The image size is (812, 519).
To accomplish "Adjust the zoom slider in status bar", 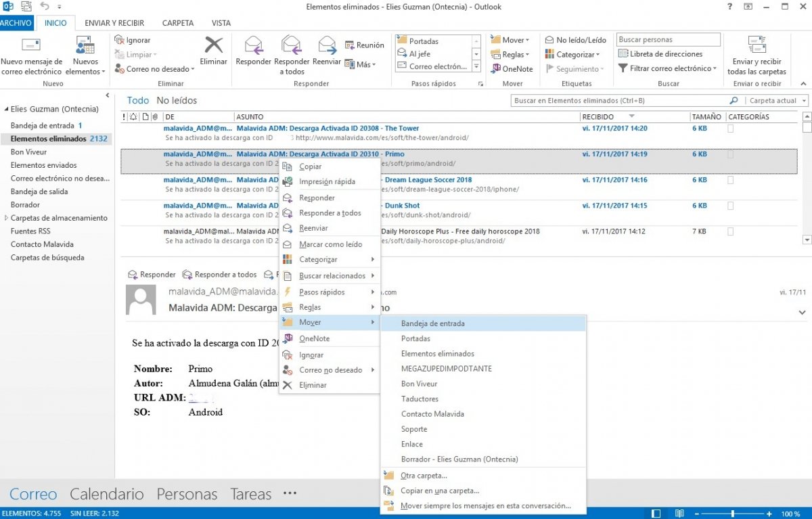I will [x=732, y=514].
